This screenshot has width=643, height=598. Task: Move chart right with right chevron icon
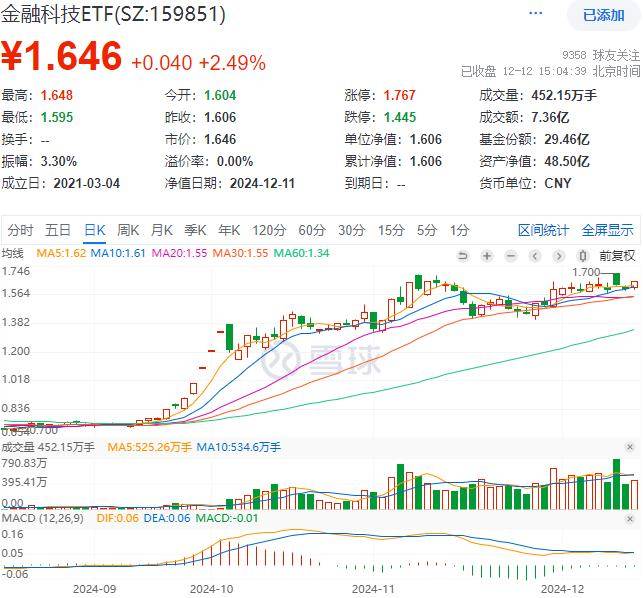tap(559, 256)
